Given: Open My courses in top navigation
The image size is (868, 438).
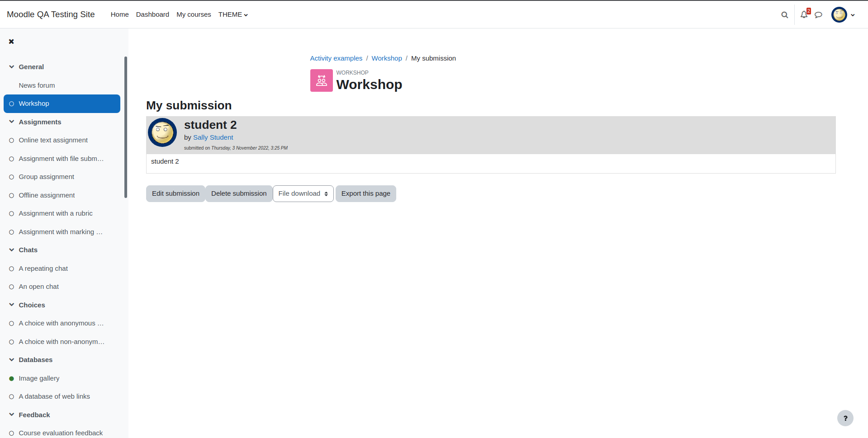Looking at the screenshot, I should point(194,14).
